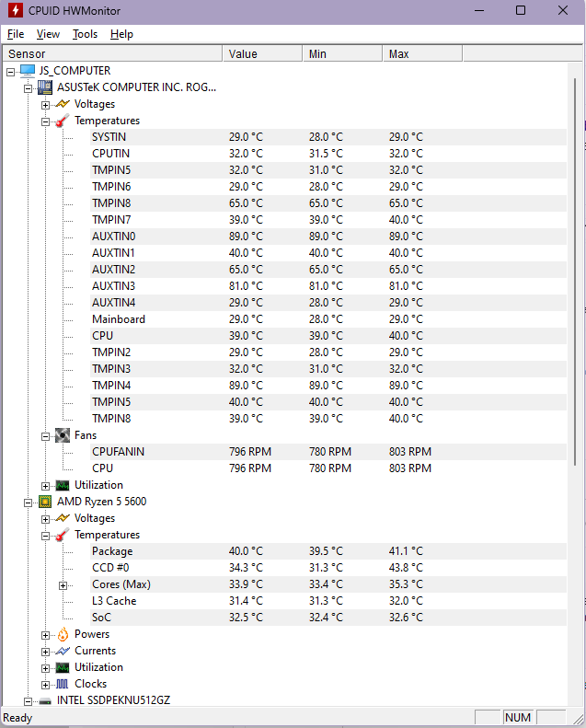Select the SYSTIN temperature row

pos(328,137)
